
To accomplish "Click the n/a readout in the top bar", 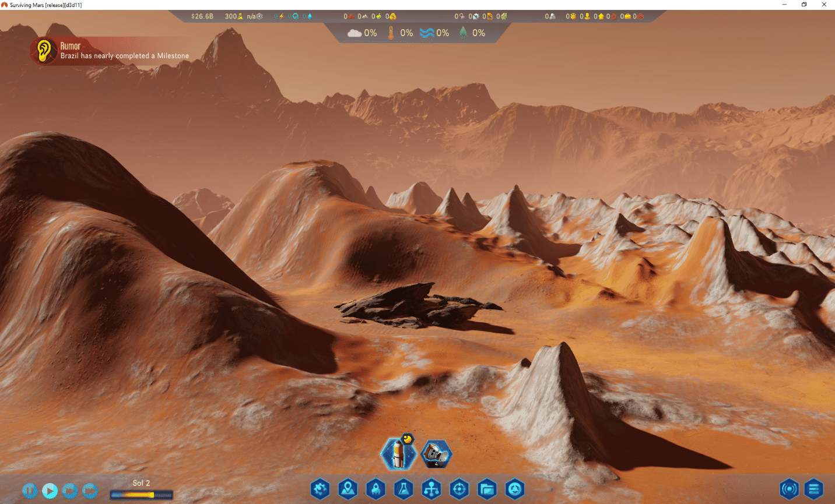I will (x=255, y=16).
